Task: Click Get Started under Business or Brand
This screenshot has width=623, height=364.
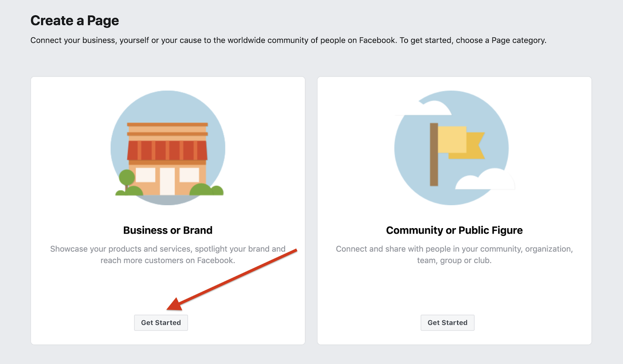Action: click(x=161, y=322)
